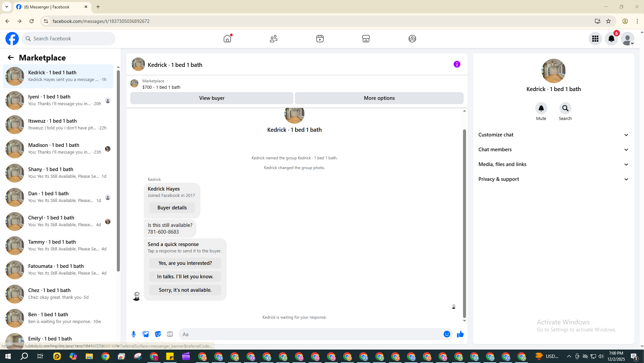
Task: Expand Privacy & support section
Action: 553,179
